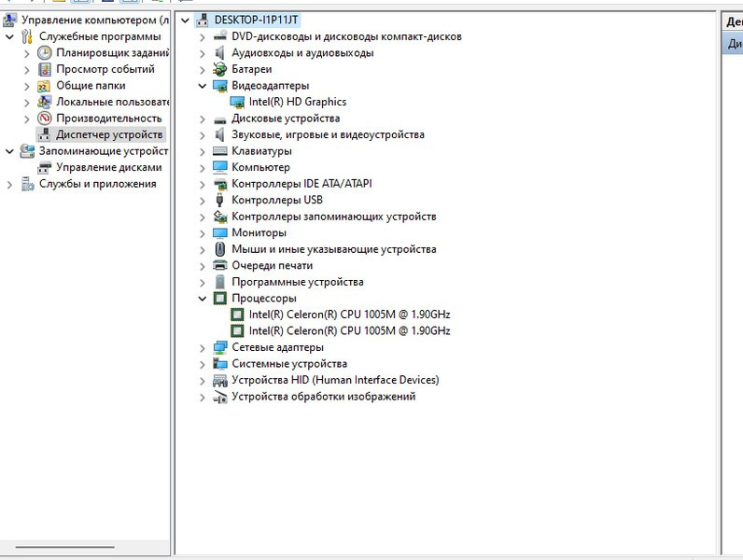Select first Intel(R) Celeron(R) CPU 1005M entry
This screenshot has width=743, height=560.
click(x=350, y=315)
